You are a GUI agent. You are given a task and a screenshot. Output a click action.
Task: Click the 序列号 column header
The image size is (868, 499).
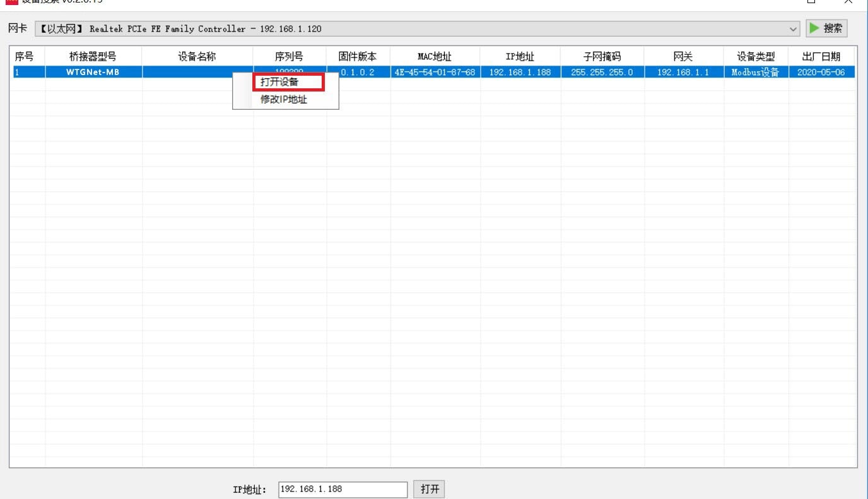(290, 57)
